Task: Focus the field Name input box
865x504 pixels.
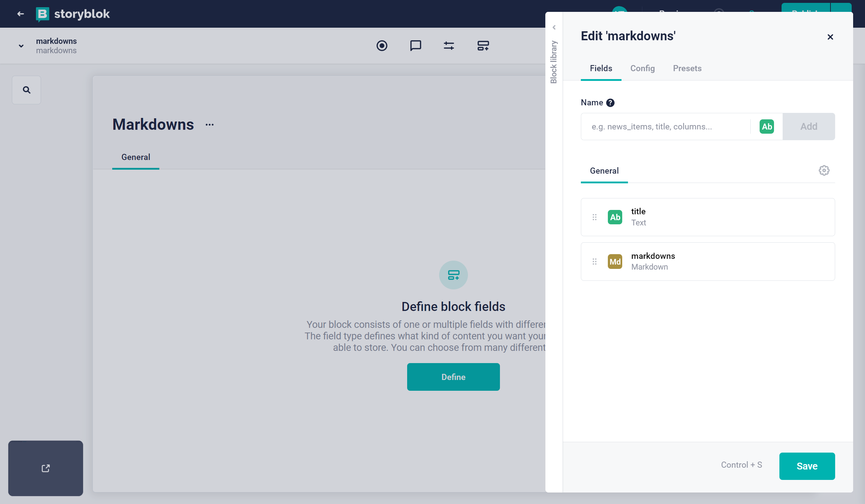Action: point(665,127)
